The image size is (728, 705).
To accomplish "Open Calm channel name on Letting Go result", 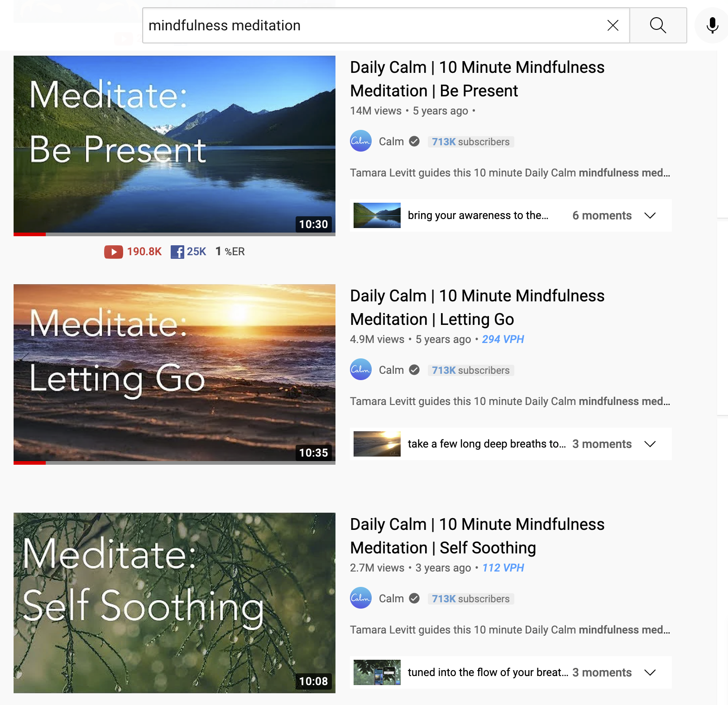I will click(x=391, y=370).
